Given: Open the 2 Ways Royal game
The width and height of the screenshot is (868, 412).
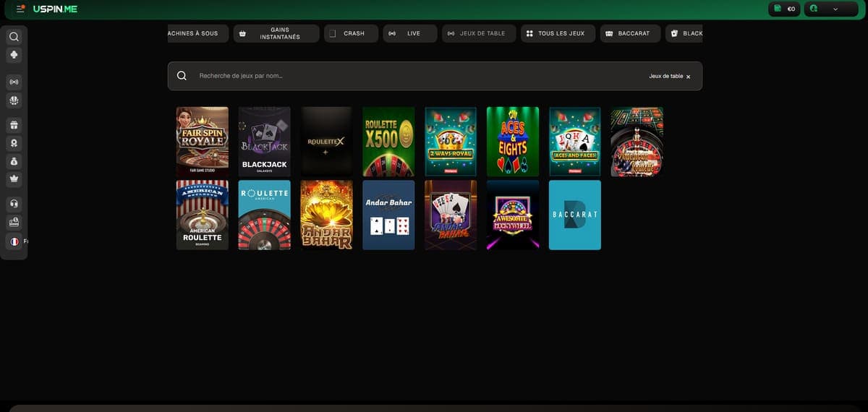Looking at the screenshot, I should 451,142.
